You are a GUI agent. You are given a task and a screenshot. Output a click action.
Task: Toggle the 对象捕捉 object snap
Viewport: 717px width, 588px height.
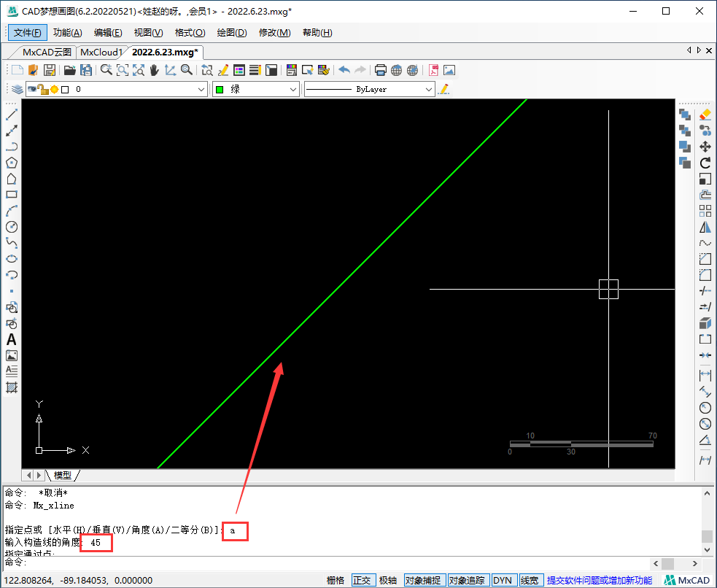click(423, 580)
